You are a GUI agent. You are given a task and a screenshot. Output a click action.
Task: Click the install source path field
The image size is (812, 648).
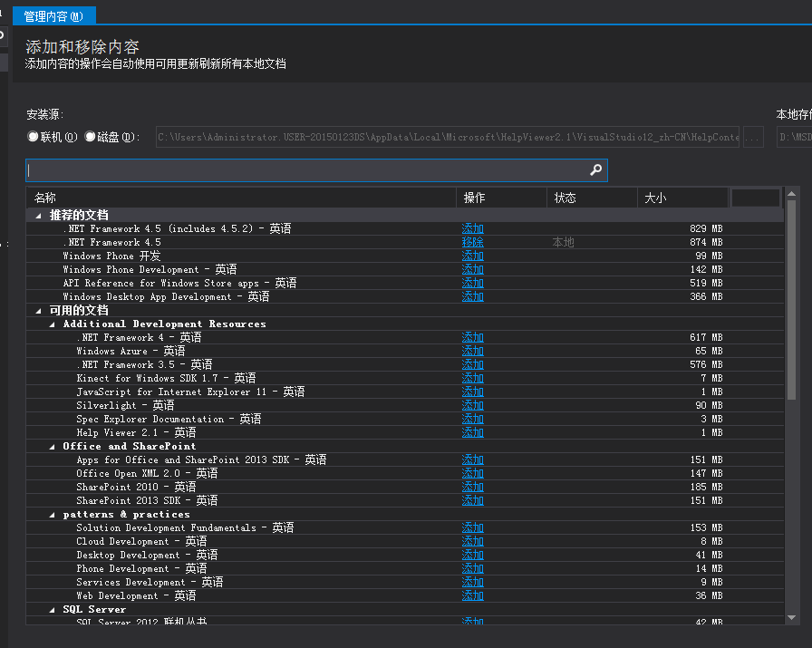click(448, 137)
